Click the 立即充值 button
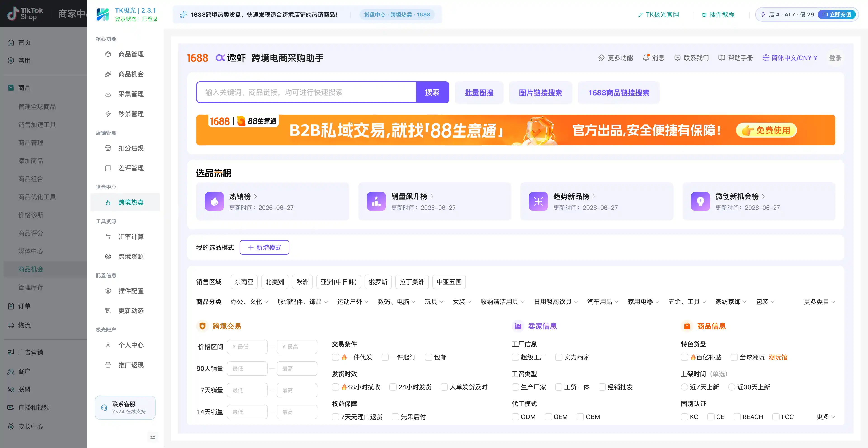This screenshot has height=448, width=868. tap(837, 14)
